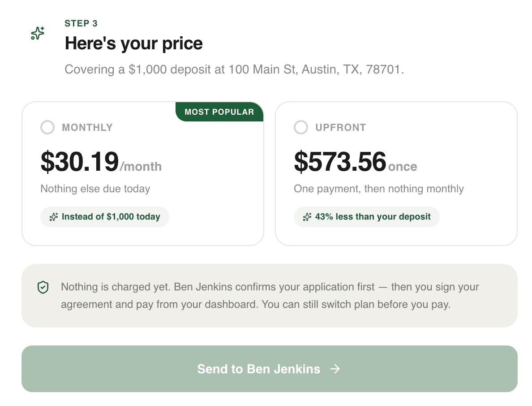
Task: Click the arrow icon on Send button
Action: [335, 369]
